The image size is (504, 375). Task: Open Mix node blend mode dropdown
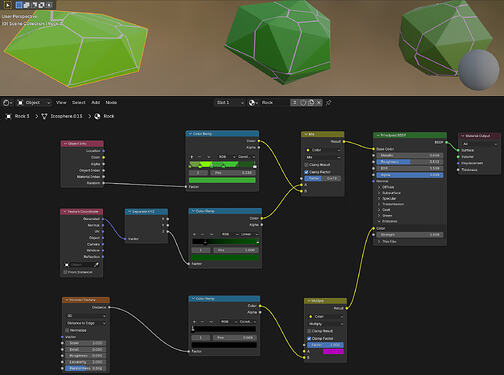(x=323, y=157)
